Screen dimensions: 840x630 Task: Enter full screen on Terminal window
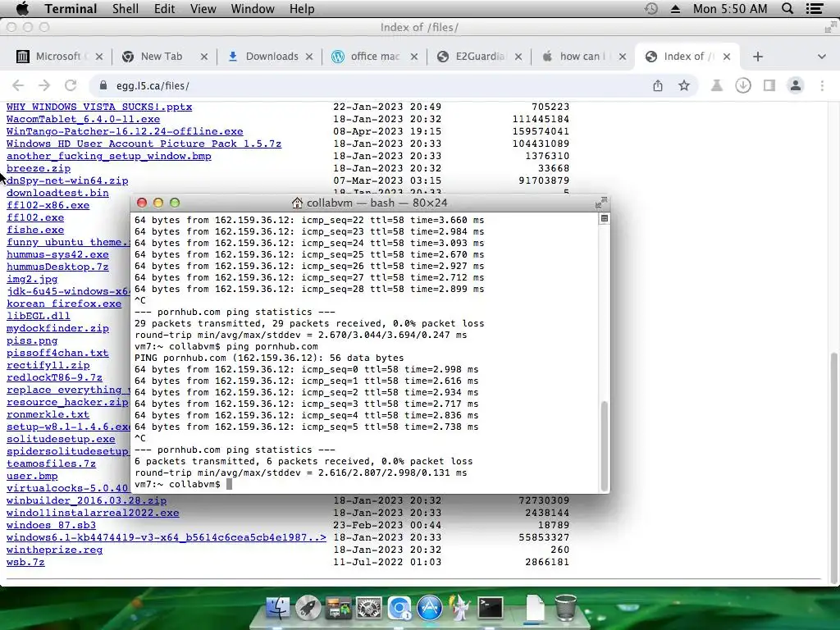(x=601, y=203)
